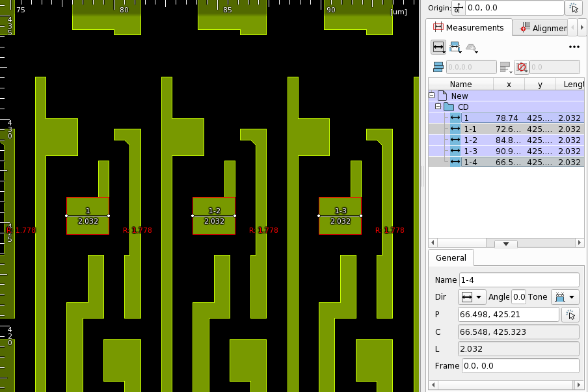This screenshot has height=392, width=588.
Task: Click arrow icon of measurement row 1-3
Action: pyautogui.click(x=455, y=151)
